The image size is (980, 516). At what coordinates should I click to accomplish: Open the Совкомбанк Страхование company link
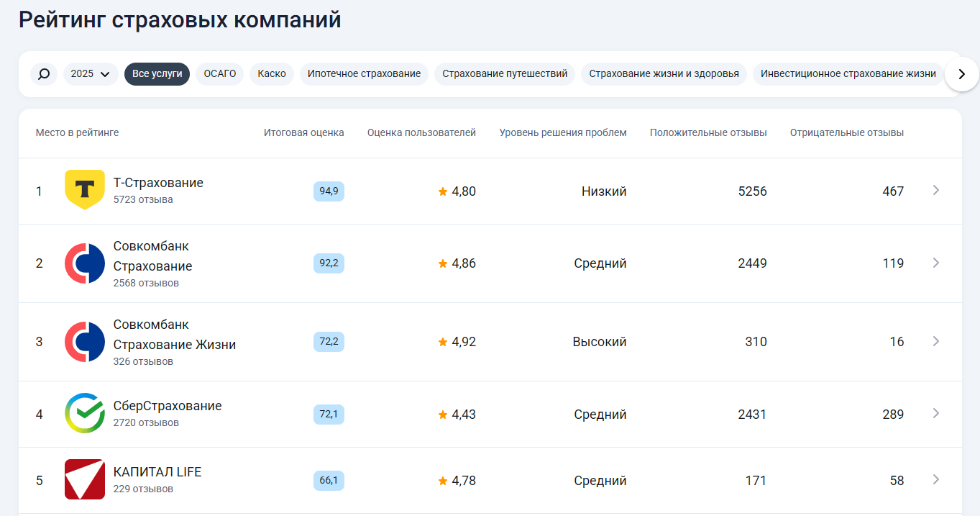point(152,256)
